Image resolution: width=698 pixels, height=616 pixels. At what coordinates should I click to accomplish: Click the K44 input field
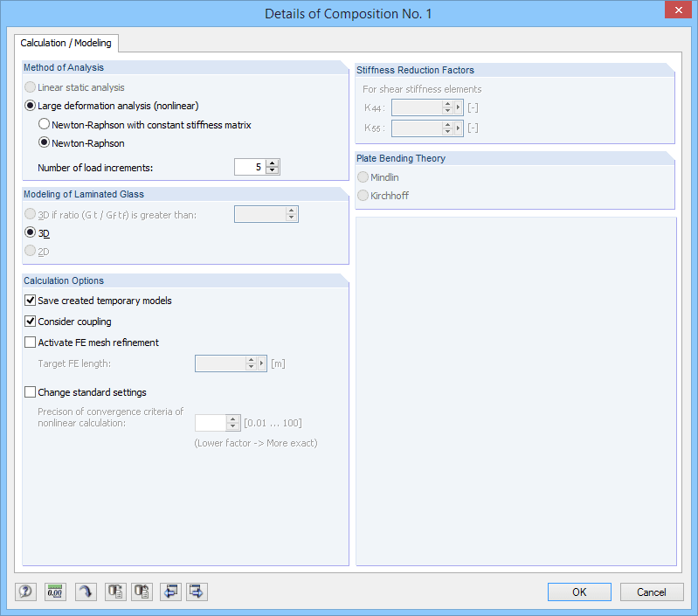pyautogui.click(x=417, y=107)
